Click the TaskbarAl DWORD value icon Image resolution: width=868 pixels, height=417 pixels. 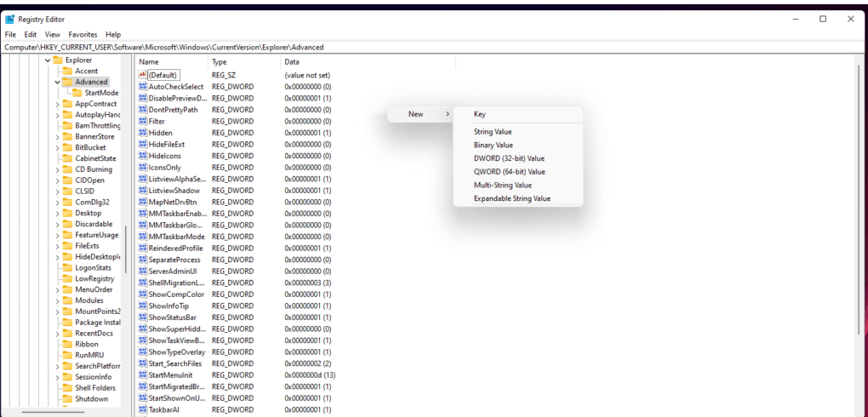tap(143, 409)
